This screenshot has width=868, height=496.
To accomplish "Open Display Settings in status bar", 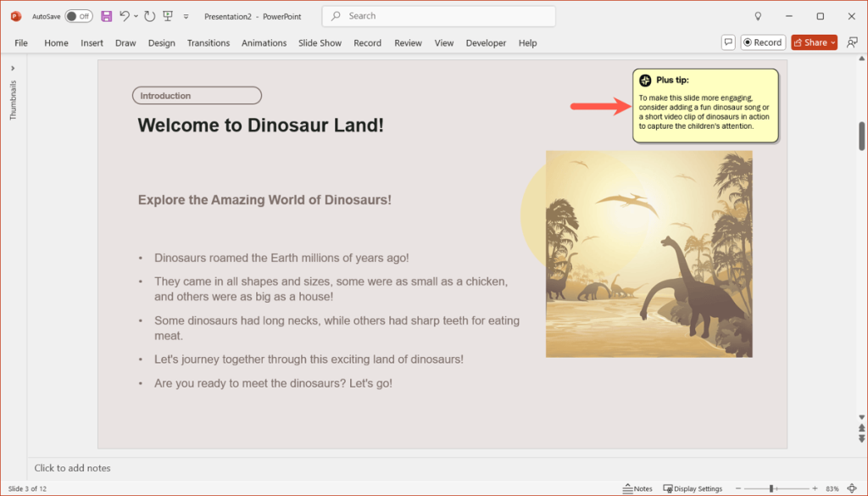I will coord(693,488).
